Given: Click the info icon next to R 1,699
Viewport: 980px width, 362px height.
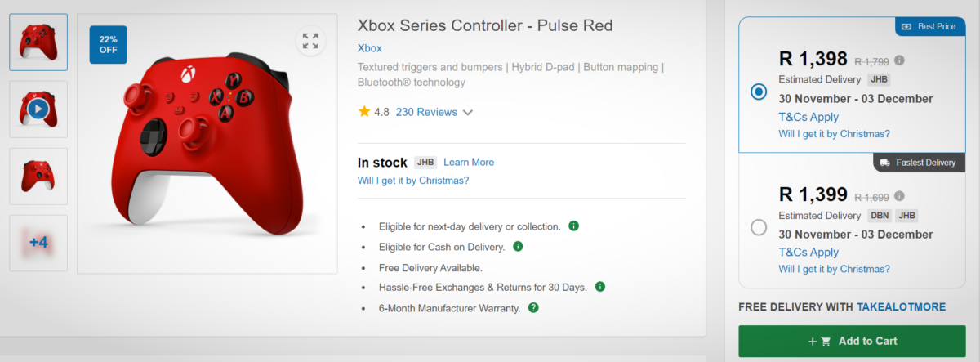Looking at the screenshot, I should pyautogui.click(x=899, y=196).
